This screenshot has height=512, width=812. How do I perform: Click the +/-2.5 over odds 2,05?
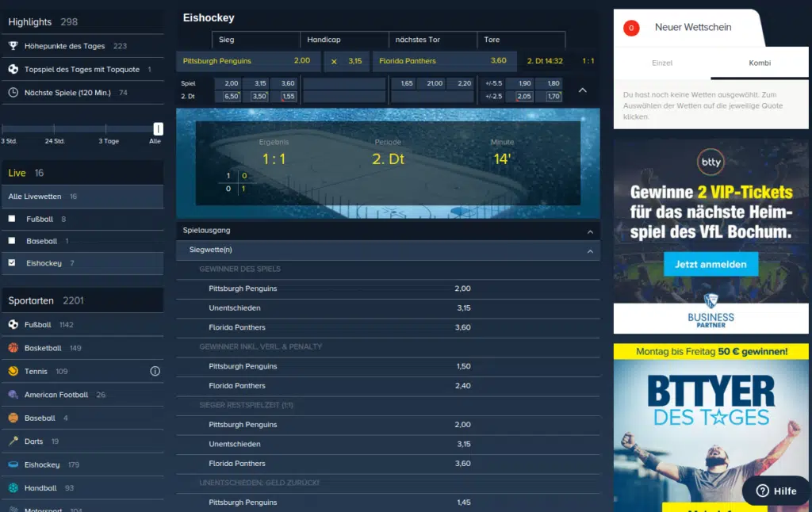click(524, 96)
